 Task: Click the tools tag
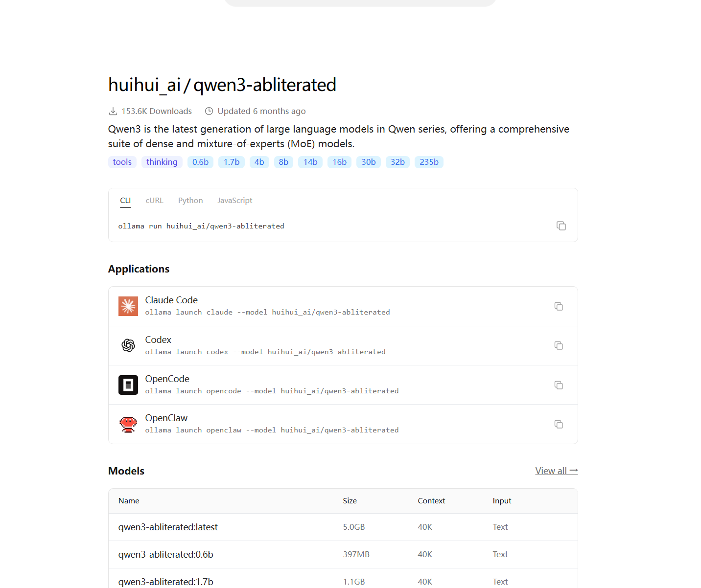(122, 162)
